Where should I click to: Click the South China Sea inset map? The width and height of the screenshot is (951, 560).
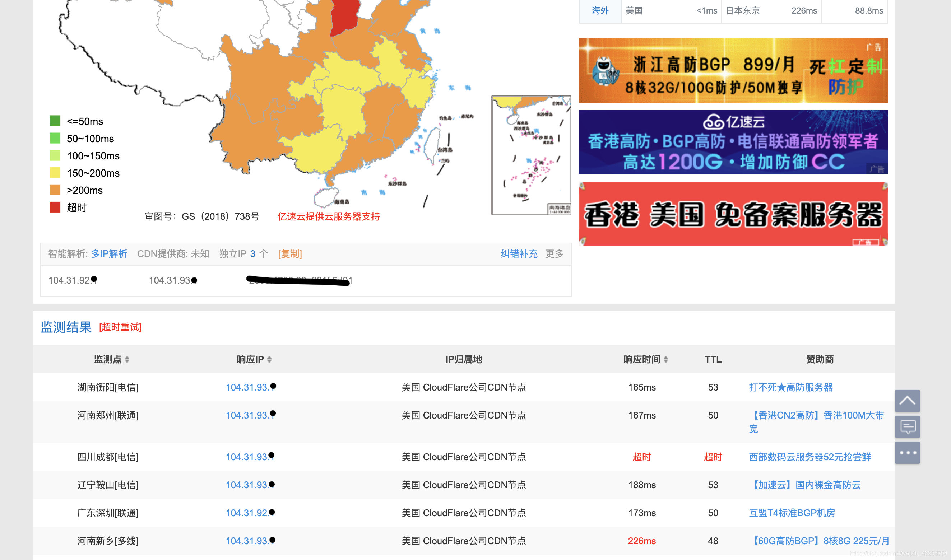coord(531,155)
